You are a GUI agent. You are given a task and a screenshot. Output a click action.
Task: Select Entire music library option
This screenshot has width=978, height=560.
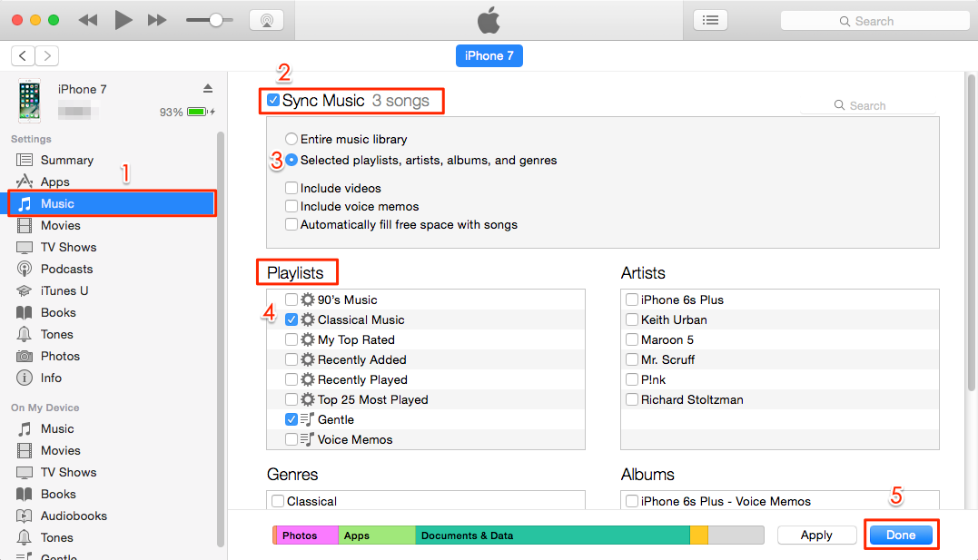click(x=291, y=139)
